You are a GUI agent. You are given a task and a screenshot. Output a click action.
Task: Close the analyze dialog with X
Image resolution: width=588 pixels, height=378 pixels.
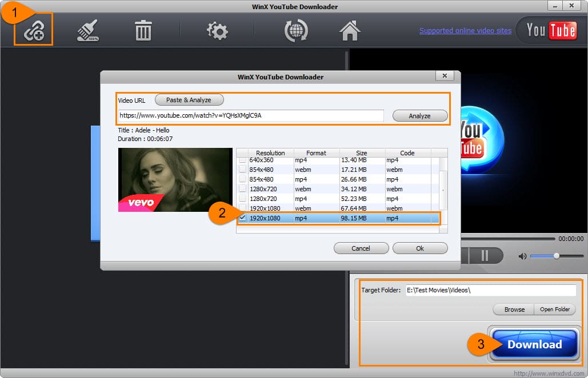tap(445, 76)
